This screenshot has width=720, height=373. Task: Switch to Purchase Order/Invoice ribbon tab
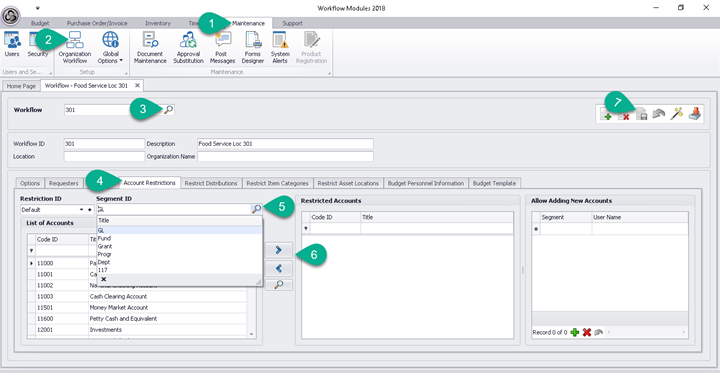click(x=97, y=23)
